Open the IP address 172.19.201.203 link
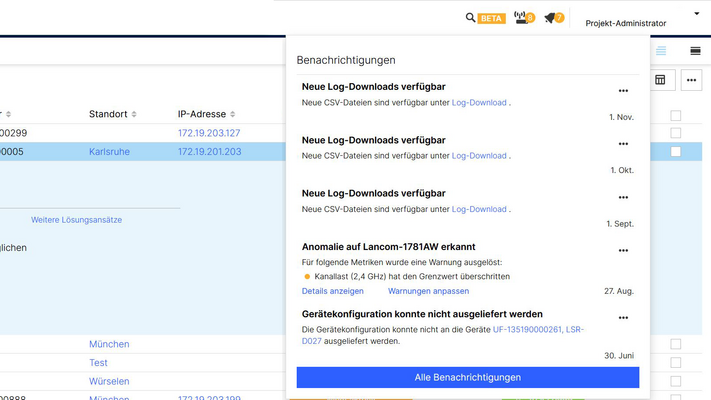 click(x=209, y=152)
